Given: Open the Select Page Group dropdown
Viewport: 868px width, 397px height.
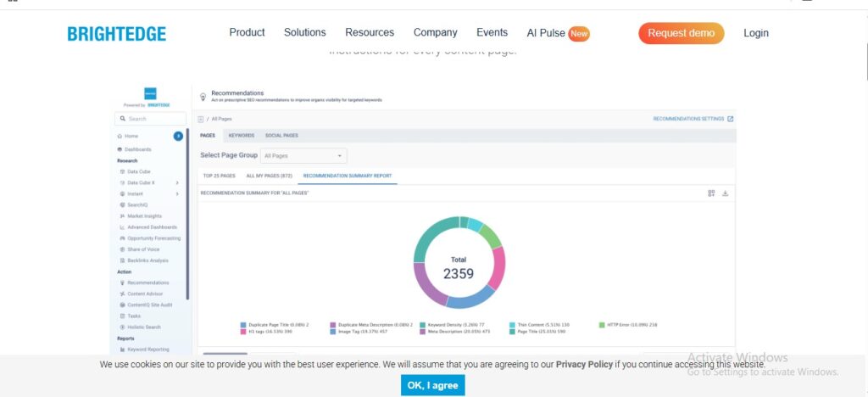Looking at the screenshot, I should [x=303, y=155].
